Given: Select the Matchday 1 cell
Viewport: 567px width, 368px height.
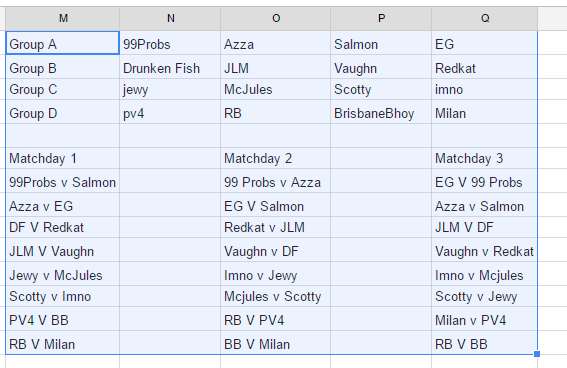Looking at the screenshot, I should click(63, 158).
